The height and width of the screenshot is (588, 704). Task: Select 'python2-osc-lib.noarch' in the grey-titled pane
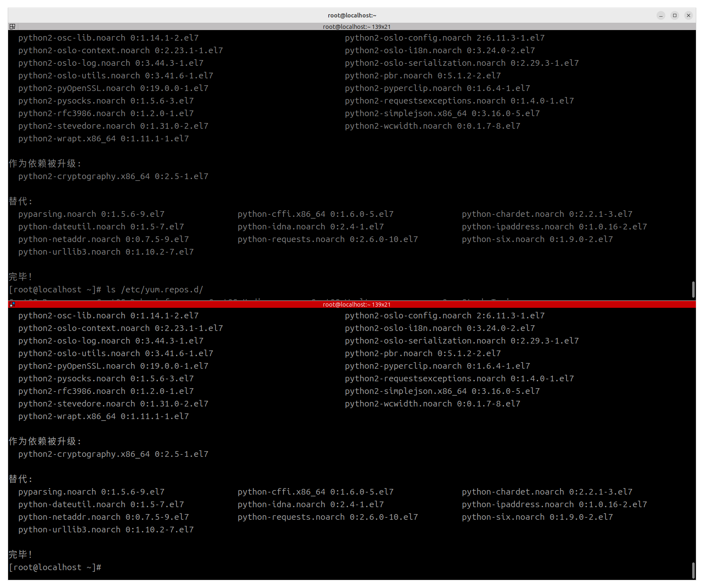[x=72, y=38]
